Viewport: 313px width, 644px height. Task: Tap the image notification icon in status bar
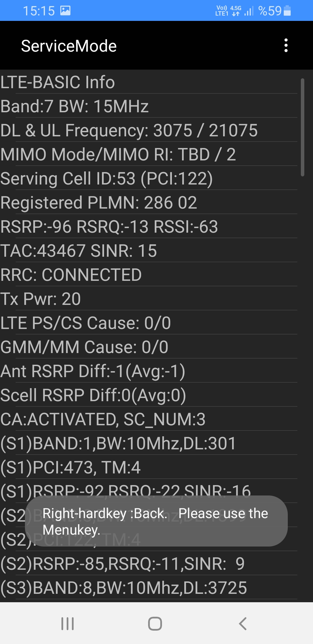65,11
